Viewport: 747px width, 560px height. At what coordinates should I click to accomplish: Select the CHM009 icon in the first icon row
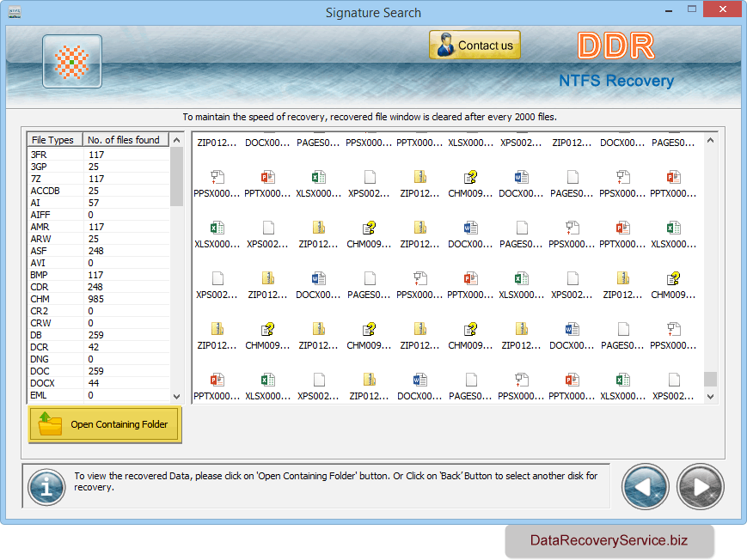pos(470,178)
